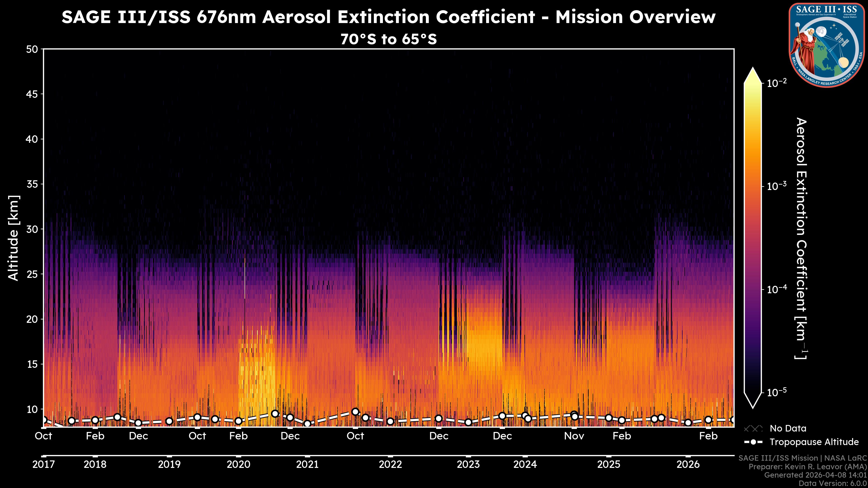Click the Mission Overview chart title
Screen dimensions: 868x488
(x=389, y=17)
